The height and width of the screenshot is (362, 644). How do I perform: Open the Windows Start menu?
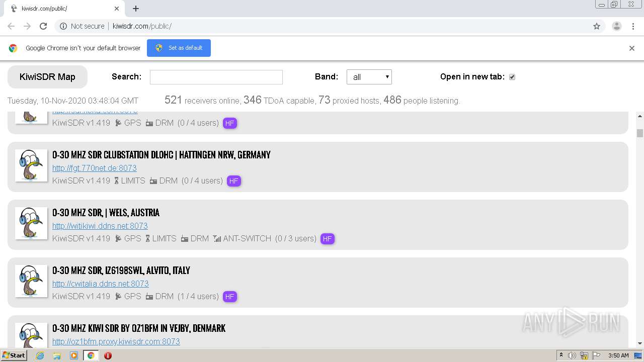tap(14, 355)
